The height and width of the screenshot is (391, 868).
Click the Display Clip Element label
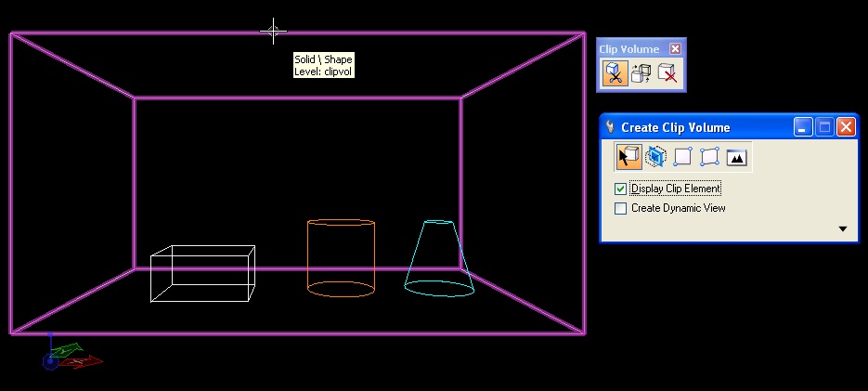[675, 189]
